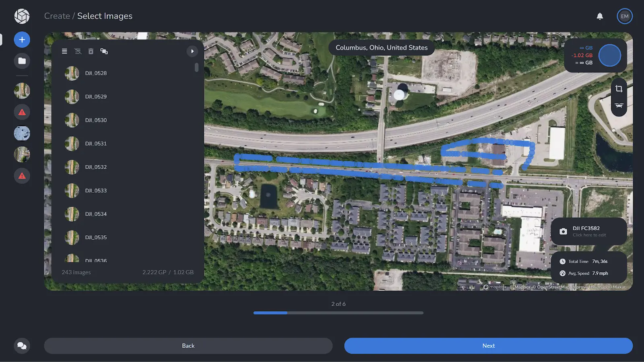This screenshot has width=644, height=362.
Task: Open the image list menu icon
Action: coord(64,51)
